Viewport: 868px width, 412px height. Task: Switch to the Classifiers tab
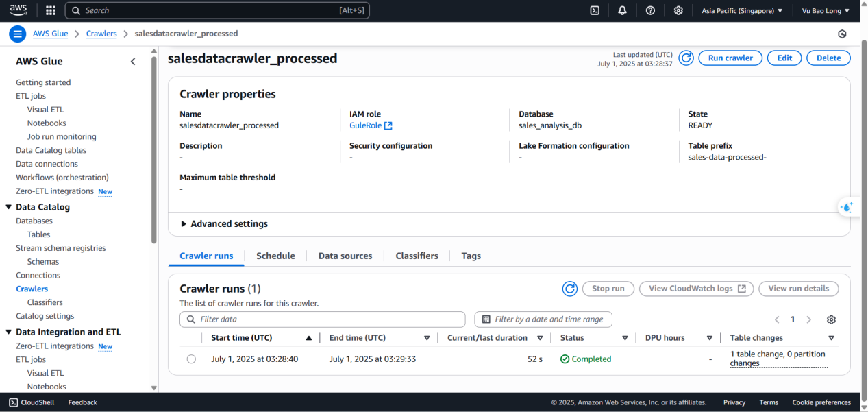pyautogui.click(x=417, y=256)
